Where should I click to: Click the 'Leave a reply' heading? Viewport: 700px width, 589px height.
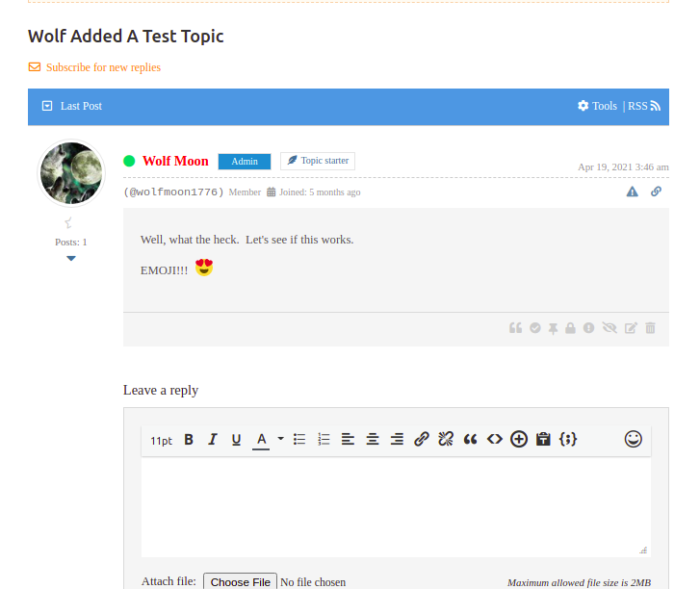tap(161, 391)
